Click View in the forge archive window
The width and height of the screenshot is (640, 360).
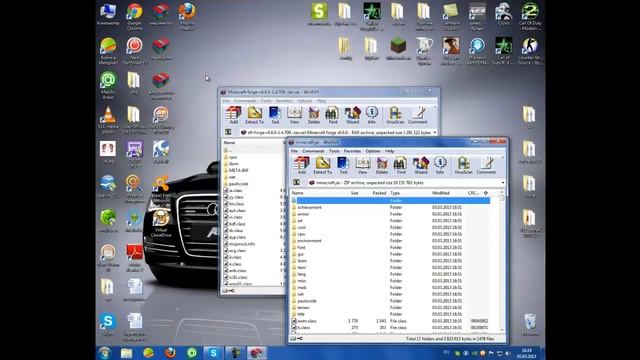(x=294, y=115)
